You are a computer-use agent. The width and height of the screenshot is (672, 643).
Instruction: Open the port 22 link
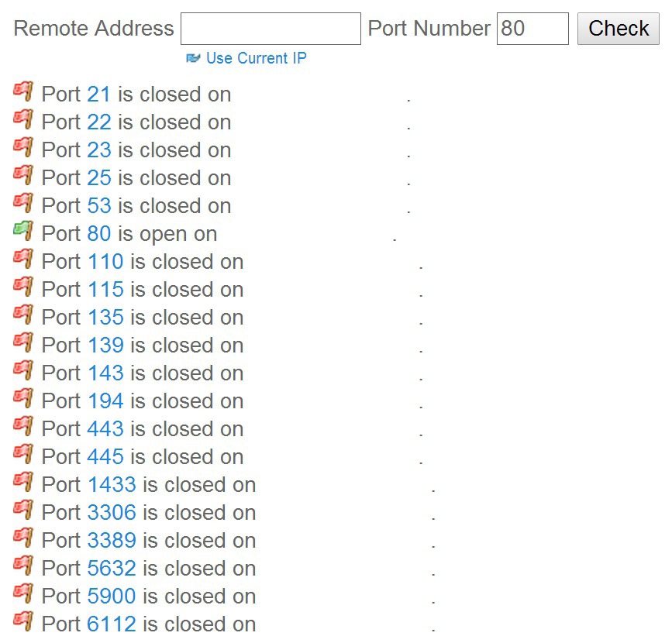(99, 122)
